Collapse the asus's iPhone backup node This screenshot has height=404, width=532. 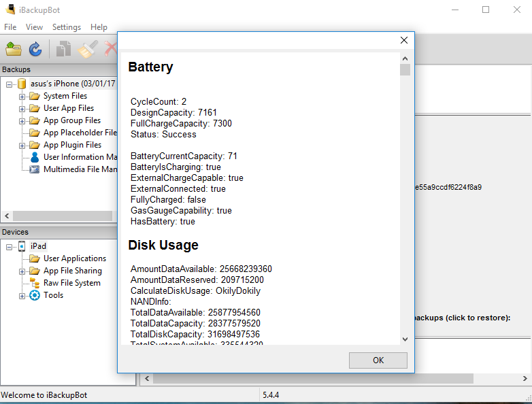9,84
